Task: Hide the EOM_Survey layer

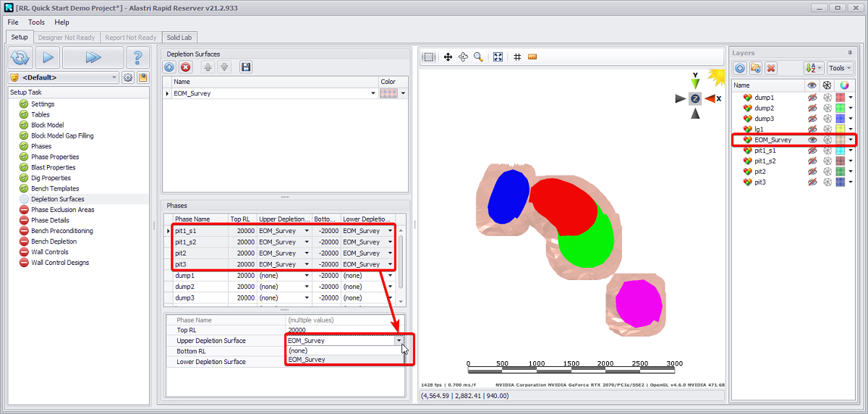Action: tap(812, 140)
